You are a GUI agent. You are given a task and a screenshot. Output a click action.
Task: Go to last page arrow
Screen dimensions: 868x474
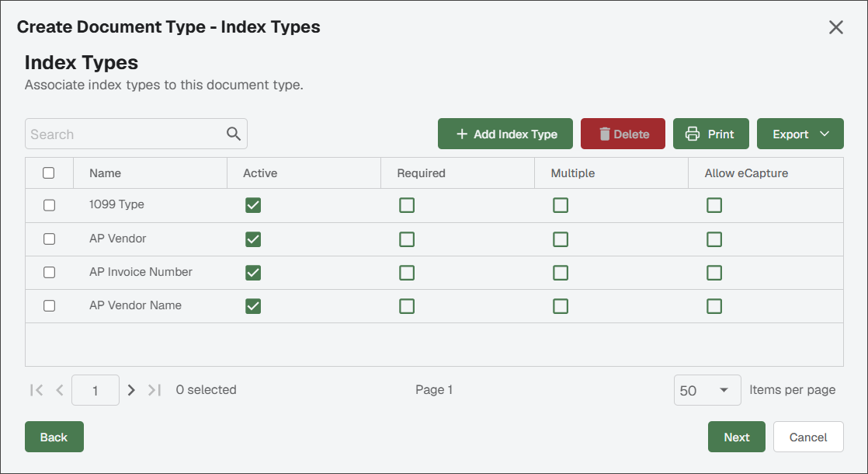[x=155, y=390]
